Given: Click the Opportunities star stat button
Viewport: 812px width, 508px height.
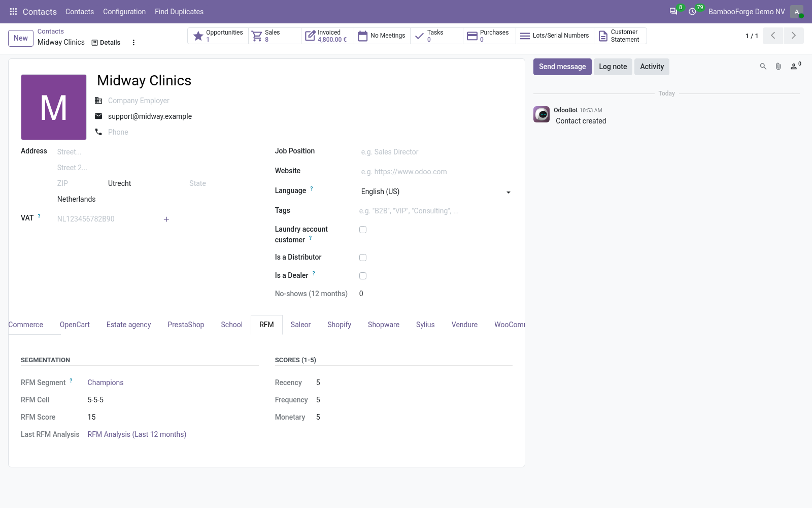Looking at the screenshot, I should (218, 36).
